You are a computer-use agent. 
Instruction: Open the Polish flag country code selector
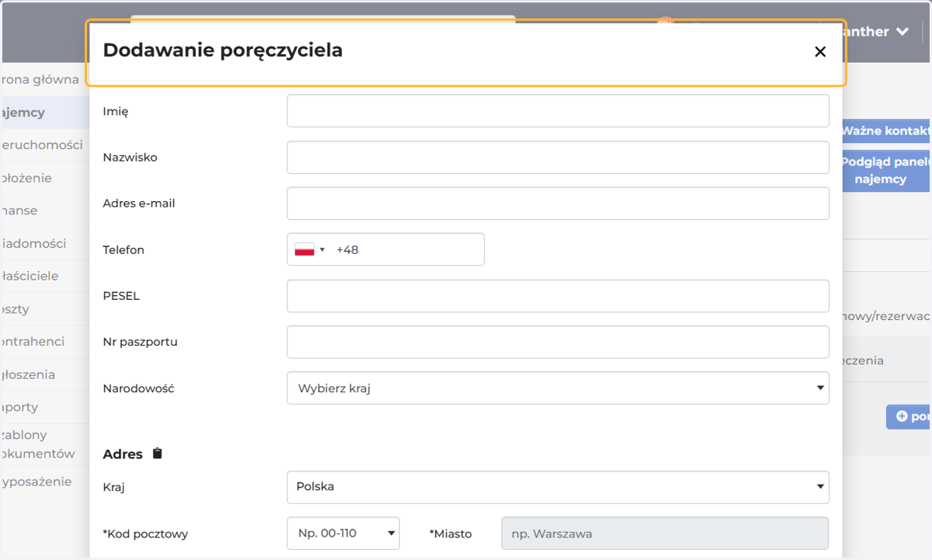tap(309, 250)
